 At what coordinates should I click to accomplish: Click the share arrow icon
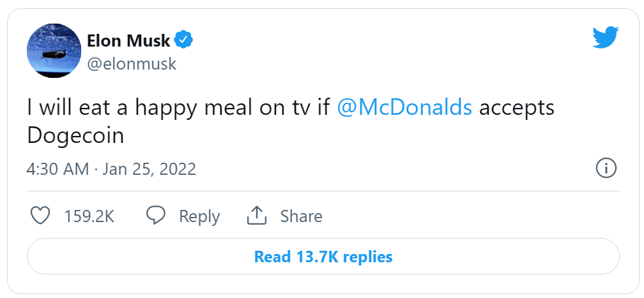click(x=256, y=216)
